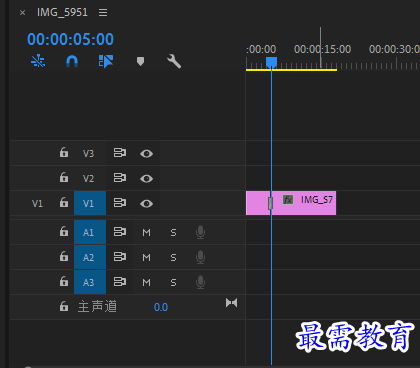Hide V1 track output eye

click(146, 204)
